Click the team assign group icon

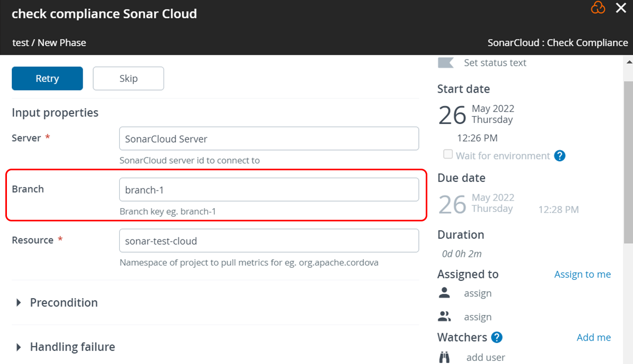[x=444, y=317]
